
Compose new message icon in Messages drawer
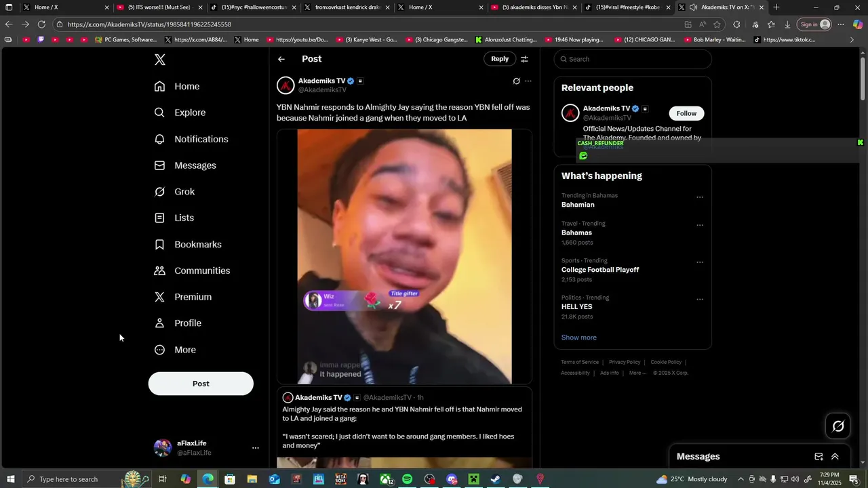point(818,457)
